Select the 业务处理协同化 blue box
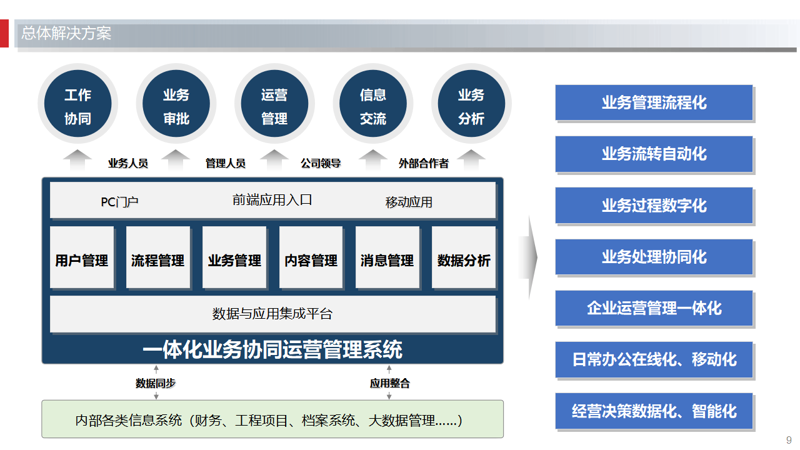800x450 pixels. point(654,257)
